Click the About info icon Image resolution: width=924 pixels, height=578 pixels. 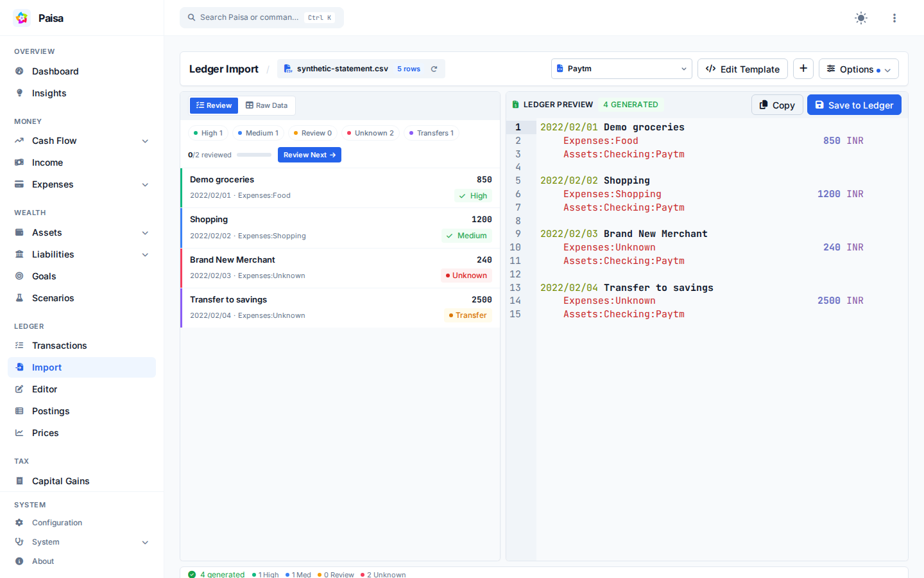[x=19, y=561]
